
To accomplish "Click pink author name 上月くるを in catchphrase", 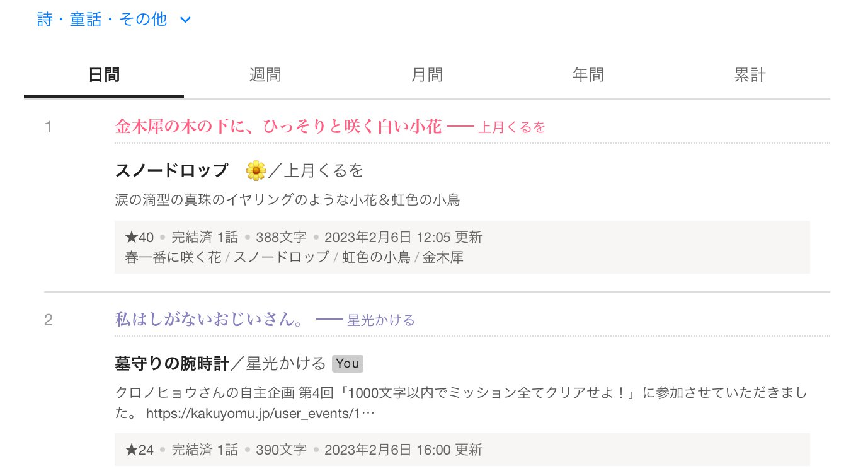I will (511, 128).
